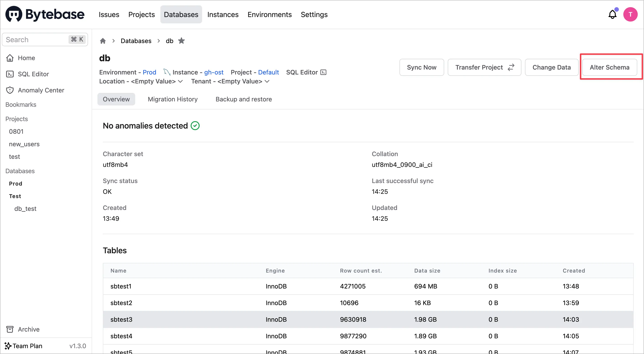
Task: Select the db_test database in the sidebar
Action: point(25,209)
